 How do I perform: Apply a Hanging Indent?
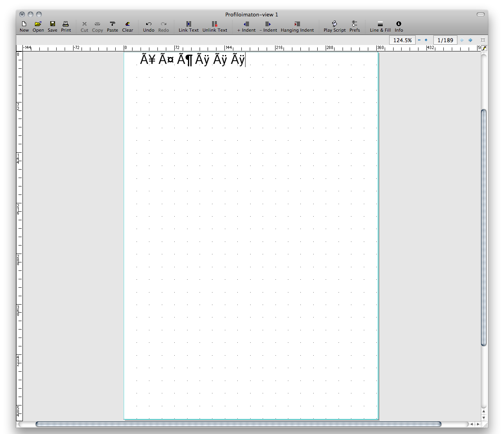[x=297, y=27]
